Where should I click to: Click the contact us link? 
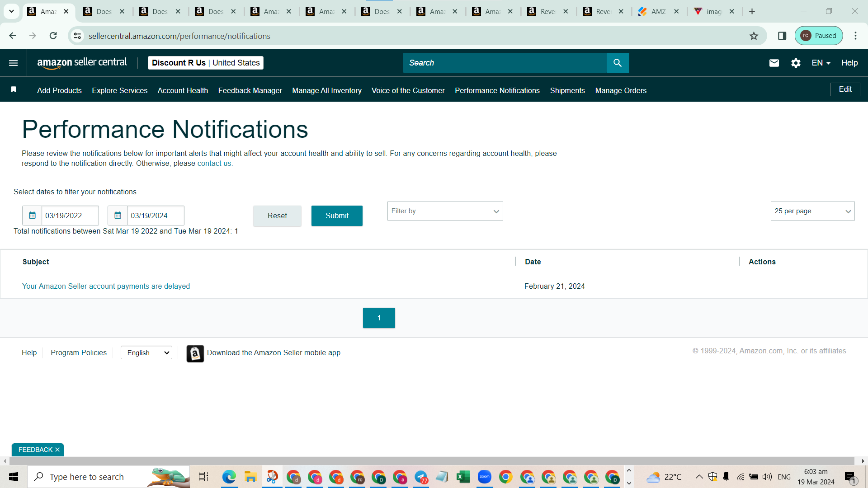(214, 164)
